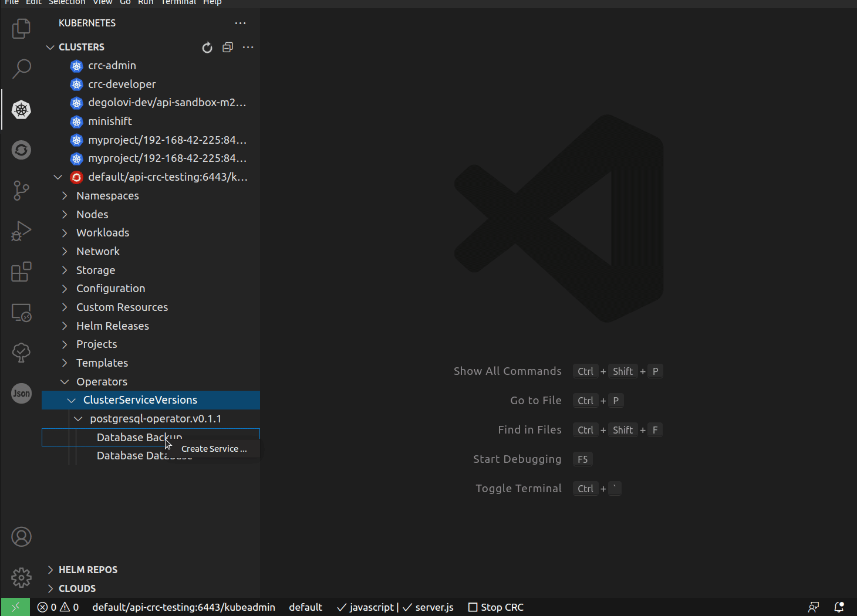Screen dimensions: 857x616
Task: Open the Selection menu
Action: click(x=67, y=2)
